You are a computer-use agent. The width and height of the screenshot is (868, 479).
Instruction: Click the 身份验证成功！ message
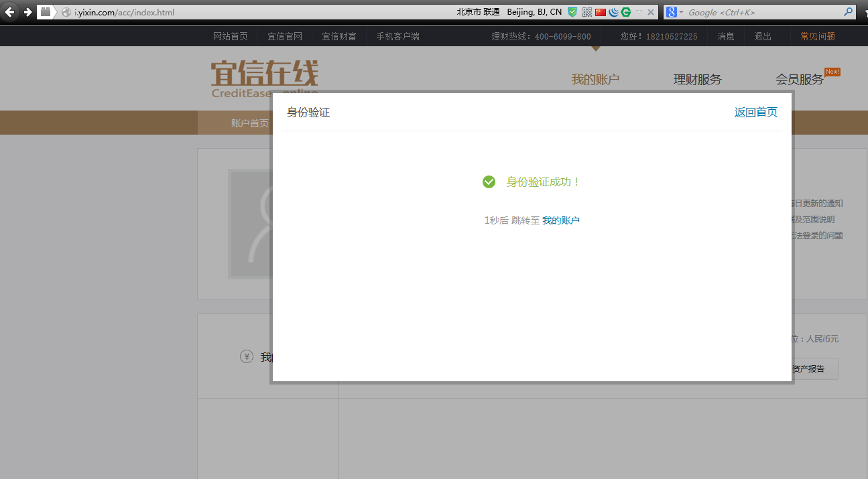click(543, 182)
